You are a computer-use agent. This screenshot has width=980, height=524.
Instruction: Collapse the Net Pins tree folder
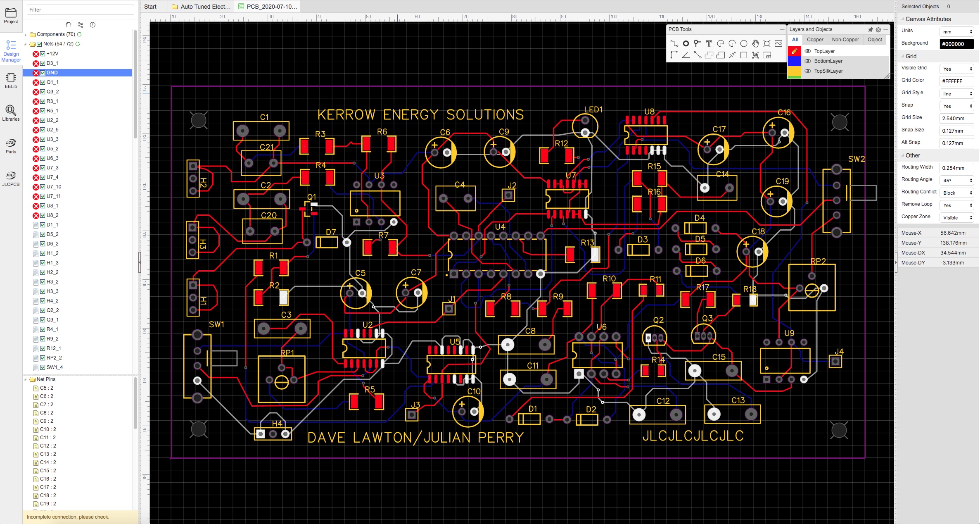click(x=26, y=379)
